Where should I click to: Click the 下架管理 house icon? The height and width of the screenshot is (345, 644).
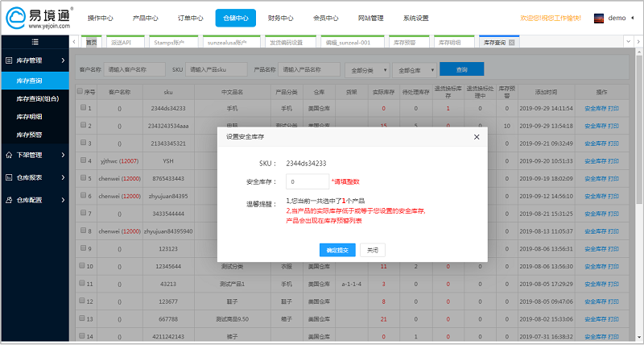8,155
